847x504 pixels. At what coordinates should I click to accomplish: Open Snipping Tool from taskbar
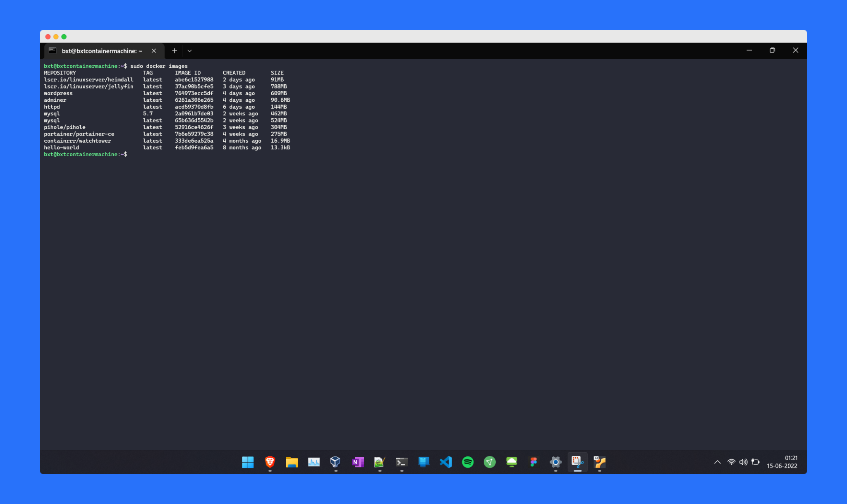[x=577, y=462]
